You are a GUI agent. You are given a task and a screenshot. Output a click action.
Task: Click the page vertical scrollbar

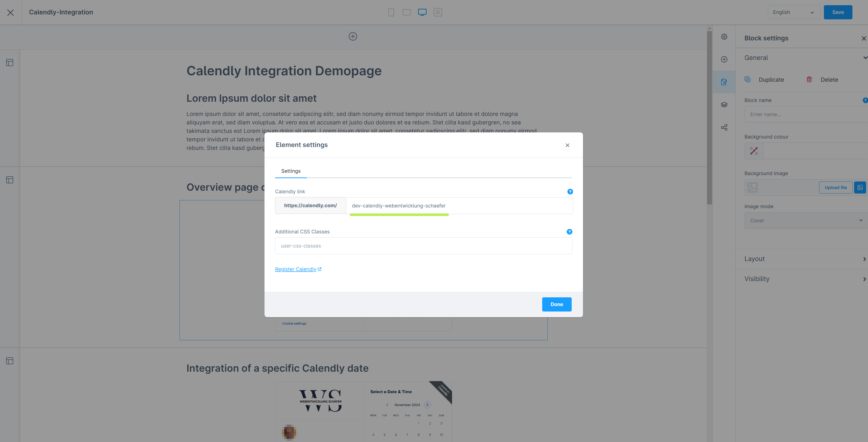[709, 118]
